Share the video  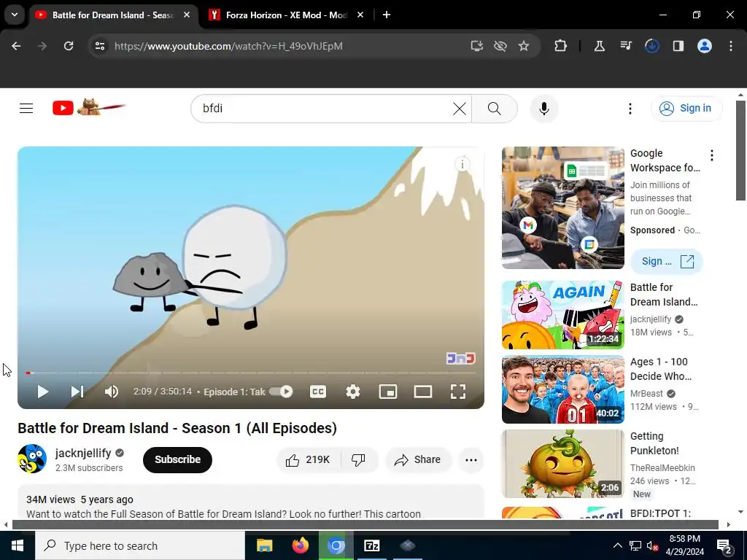418,459
